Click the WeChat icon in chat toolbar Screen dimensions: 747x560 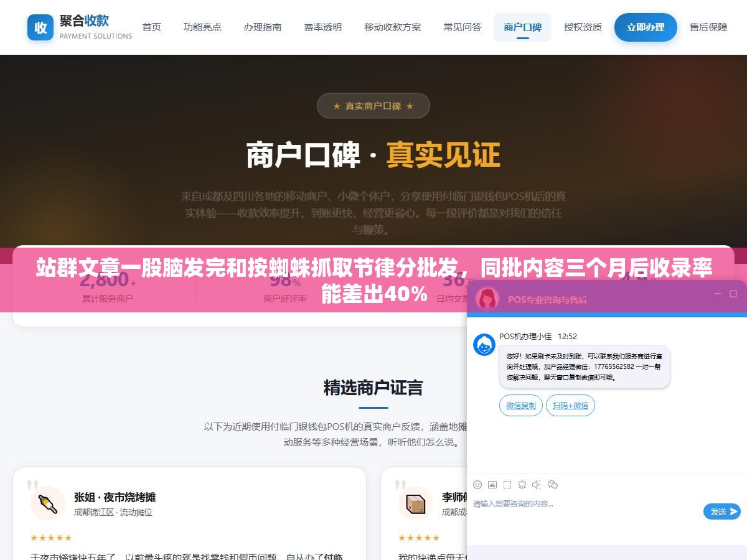pyautogui.click(x=553, y=485)
